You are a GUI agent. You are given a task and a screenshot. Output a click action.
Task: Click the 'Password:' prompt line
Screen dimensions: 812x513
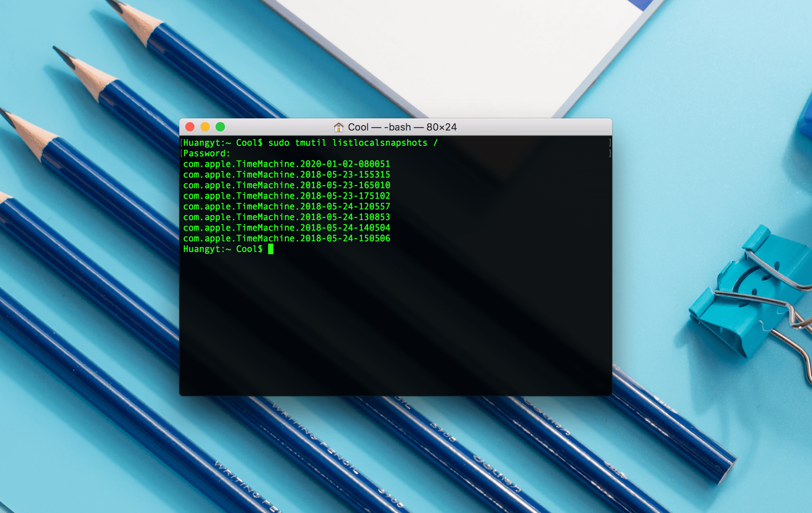point(207,153)
